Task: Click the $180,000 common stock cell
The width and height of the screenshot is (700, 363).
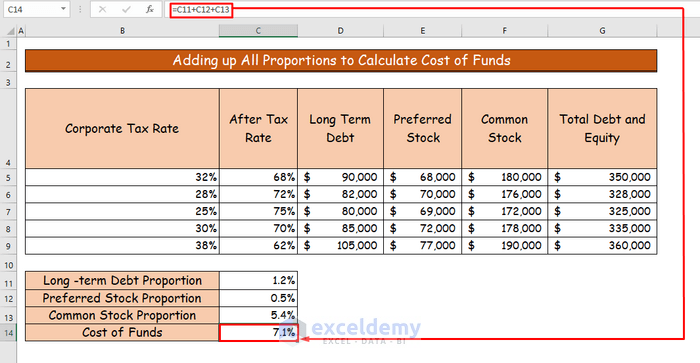Action: [x=504, y=177]
